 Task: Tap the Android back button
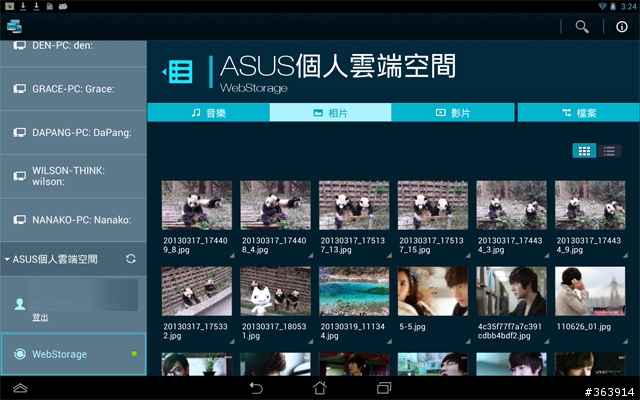click(x=256, y=388)
